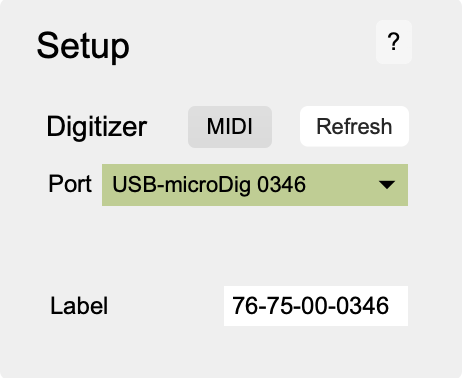Click the Port label text
Viewport: 462px width, 378px height.
pos(70,184)
